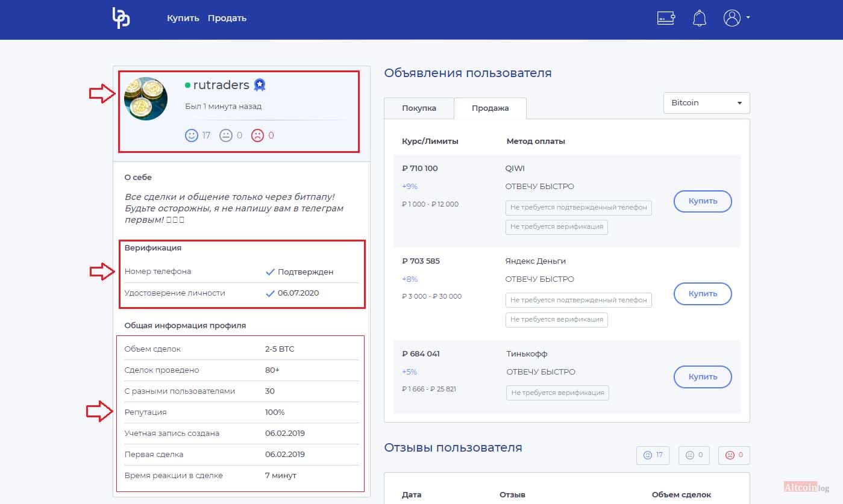The width and height of the screenshot is (843, 504).
Task: Open notifications bell
Action: [x=699, y=18]
